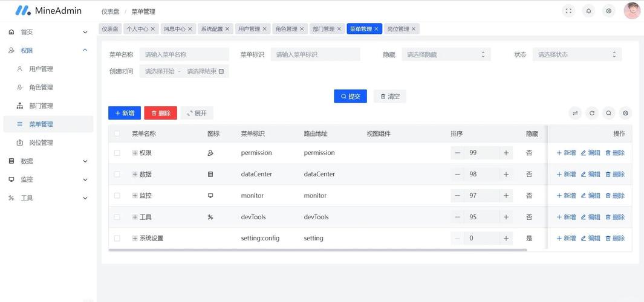Close the 系统配置 tab
The height and width of the screenshot is (302, 644).
pos(227,29)
